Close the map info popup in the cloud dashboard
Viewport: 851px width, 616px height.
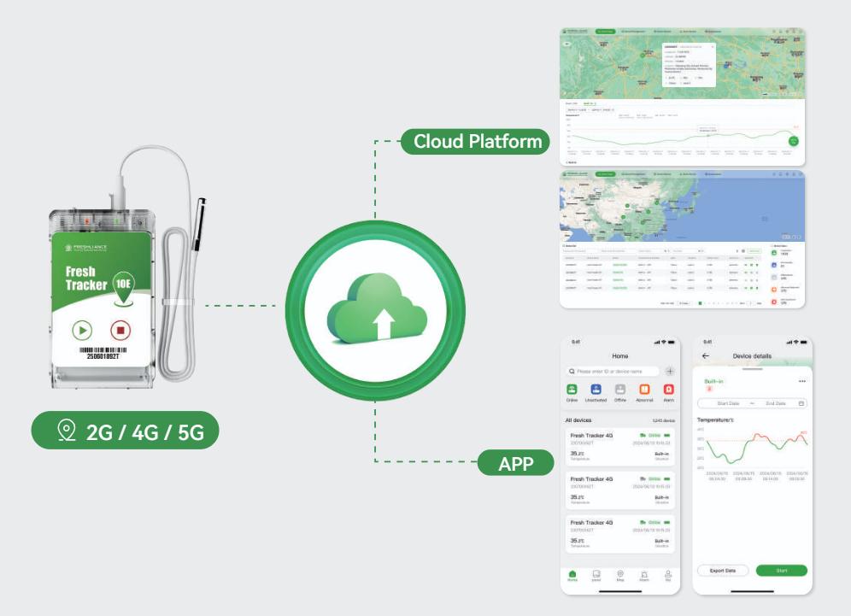(x=712, y=47)
